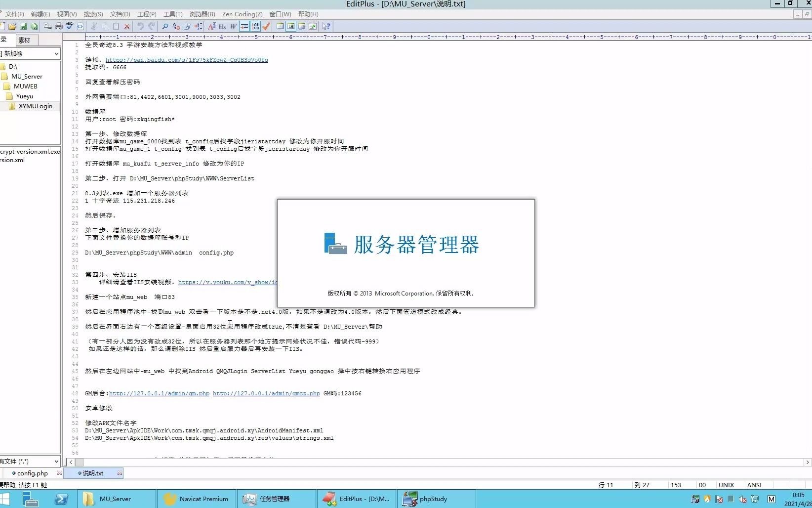Switch to full screen mode icon
This screenshot has height=508, width=812.
313,26
